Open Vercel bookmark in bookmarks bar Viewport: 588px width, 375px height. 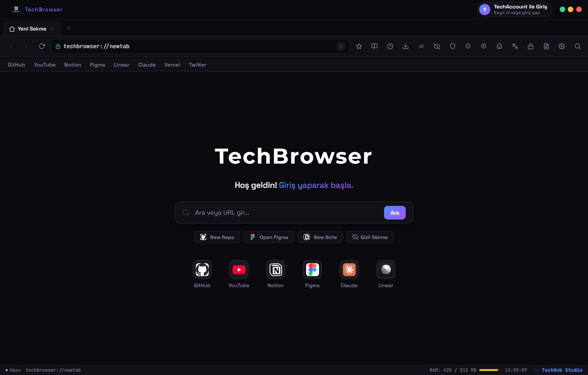click(x=172, y=65)
